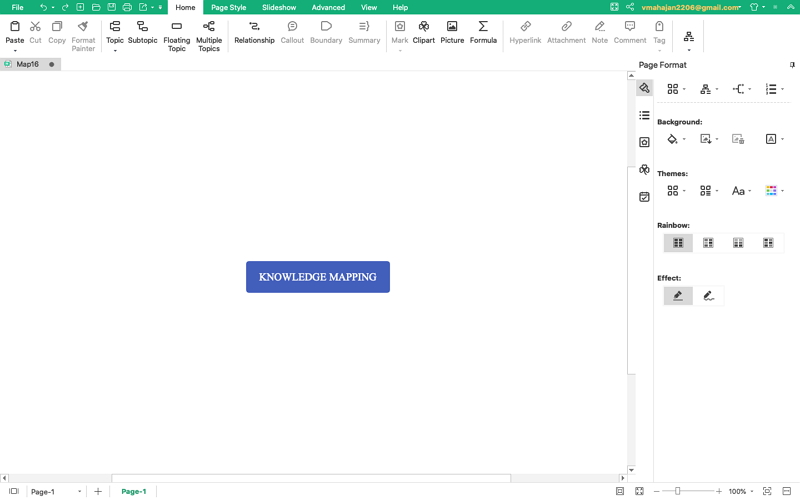The width and height of the screenshot is (800, 500).
Task: Select the first Rainbow style option
Action: 678,243
